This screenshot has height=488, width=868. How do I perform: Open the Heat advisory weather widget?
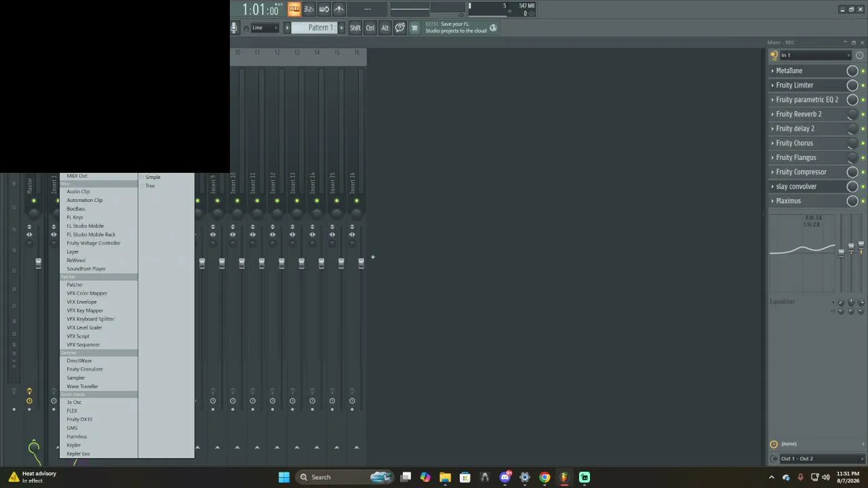click(32, 477)
